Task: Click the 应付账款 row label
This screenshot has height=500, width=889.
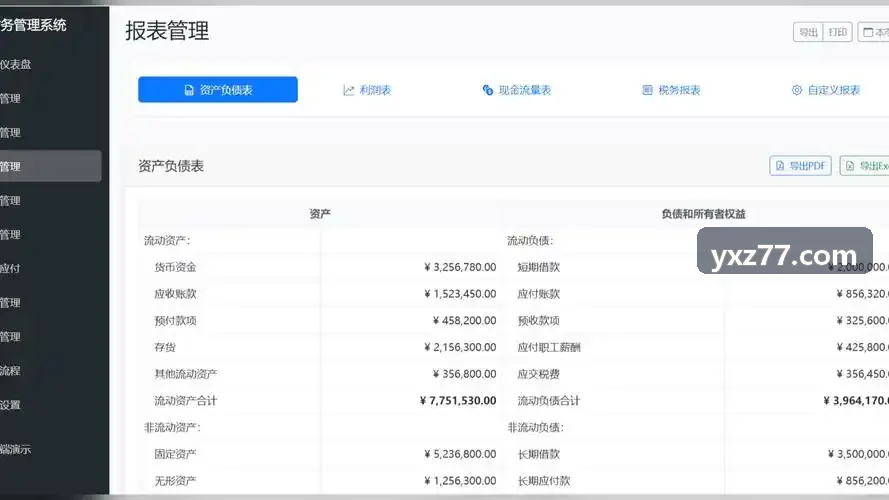Action: click(x=539, y=294)
